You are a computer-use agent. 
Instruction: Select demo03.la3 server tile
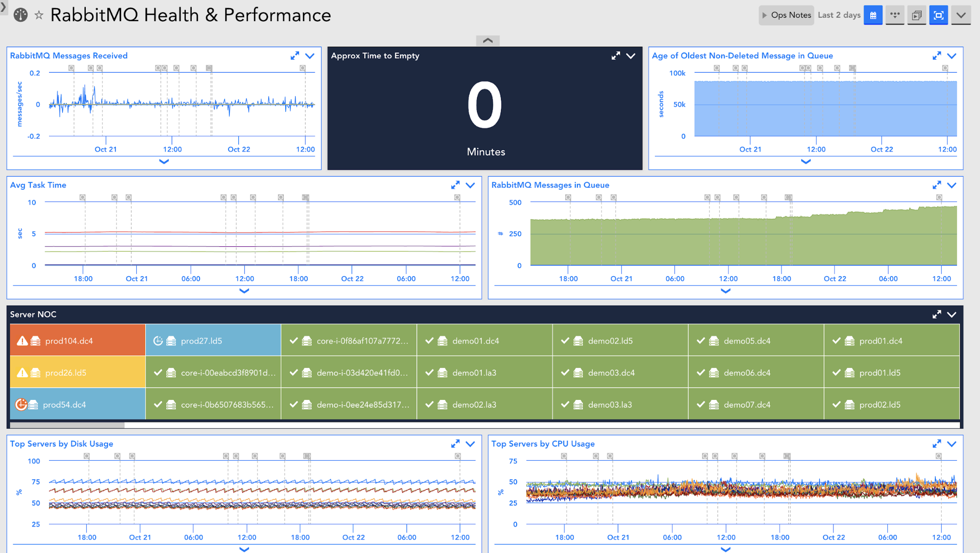tap(621, 404)
